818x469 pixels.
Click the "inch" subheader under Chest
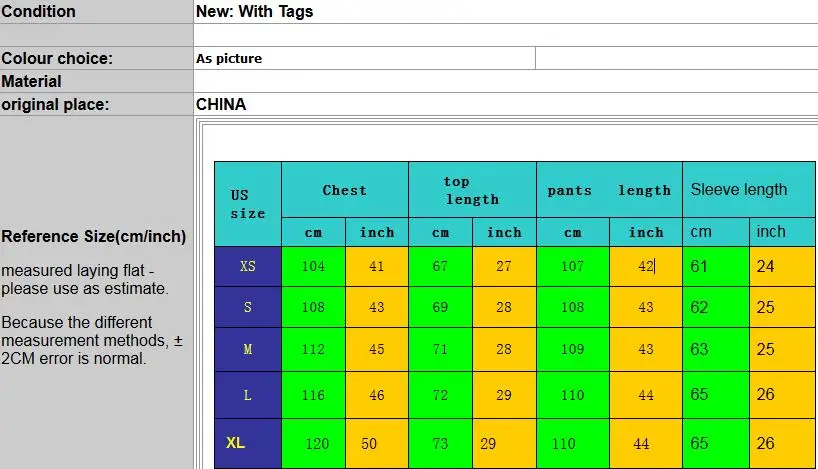pyautogui.click(x=377, y=232)
